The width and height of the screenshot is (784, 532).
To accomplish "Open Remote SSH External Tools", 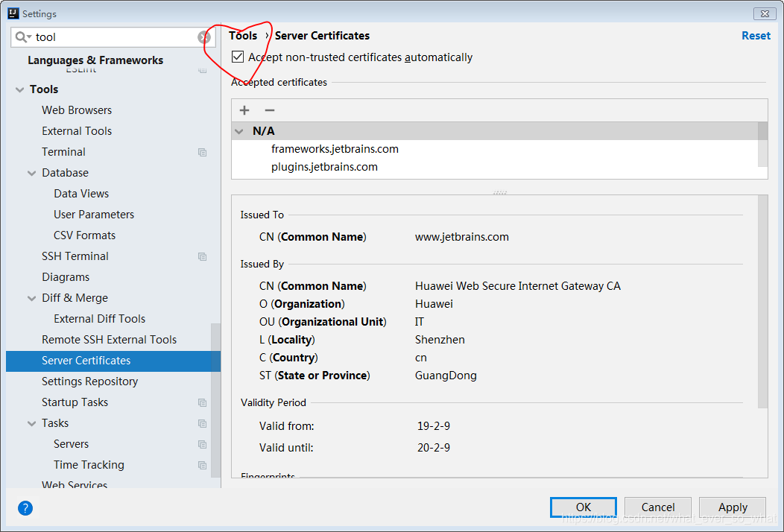I will click(109, 340).
